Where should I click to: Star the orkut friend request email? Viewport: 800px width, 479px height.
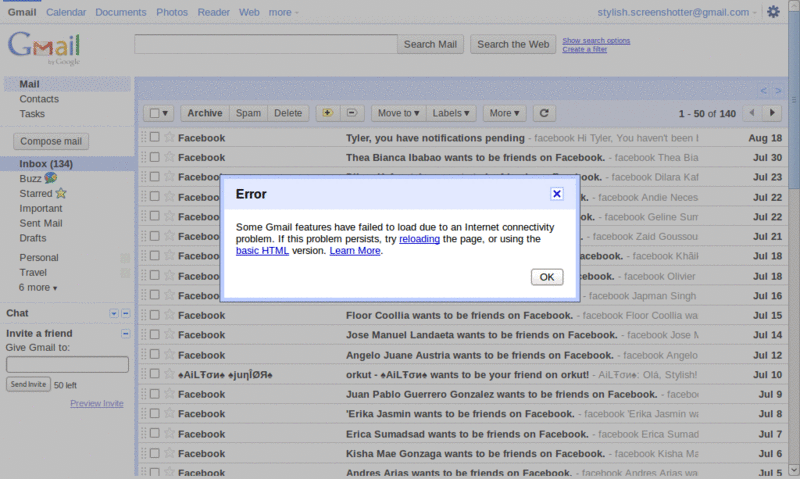coord(169,374)
